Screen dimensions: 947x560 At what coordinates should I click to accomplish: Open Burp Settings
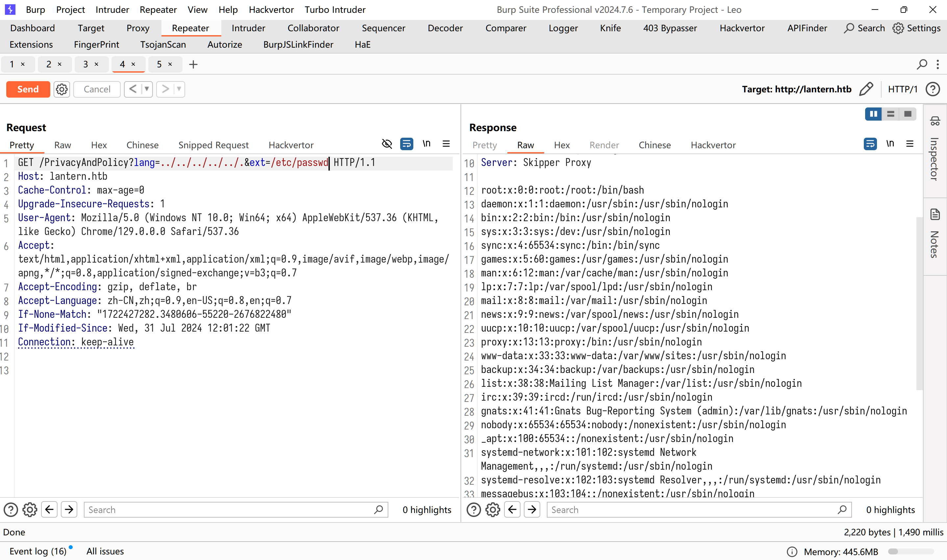tap(916, 28)
